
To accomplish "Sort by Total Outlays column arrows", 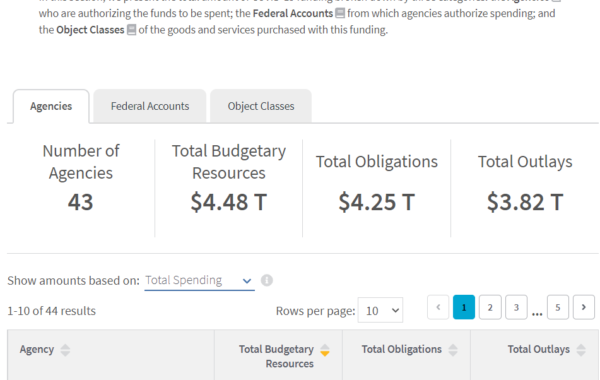I will click(581, 350).
